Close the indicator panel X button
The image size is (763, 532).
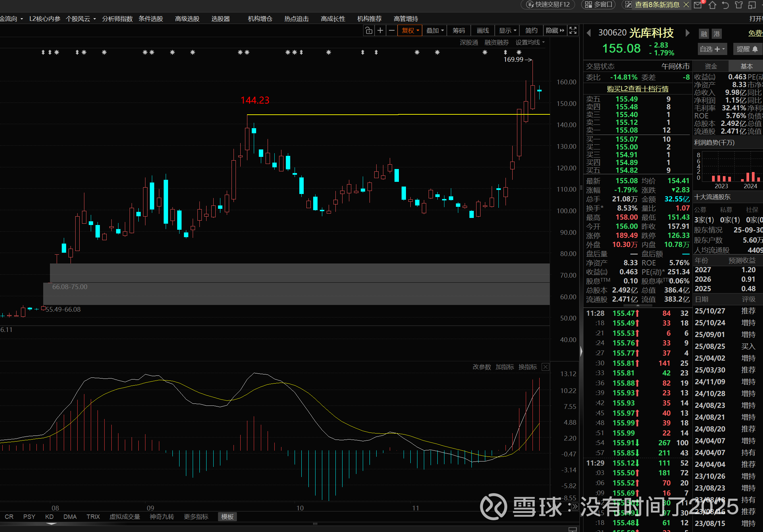(545, 367)
